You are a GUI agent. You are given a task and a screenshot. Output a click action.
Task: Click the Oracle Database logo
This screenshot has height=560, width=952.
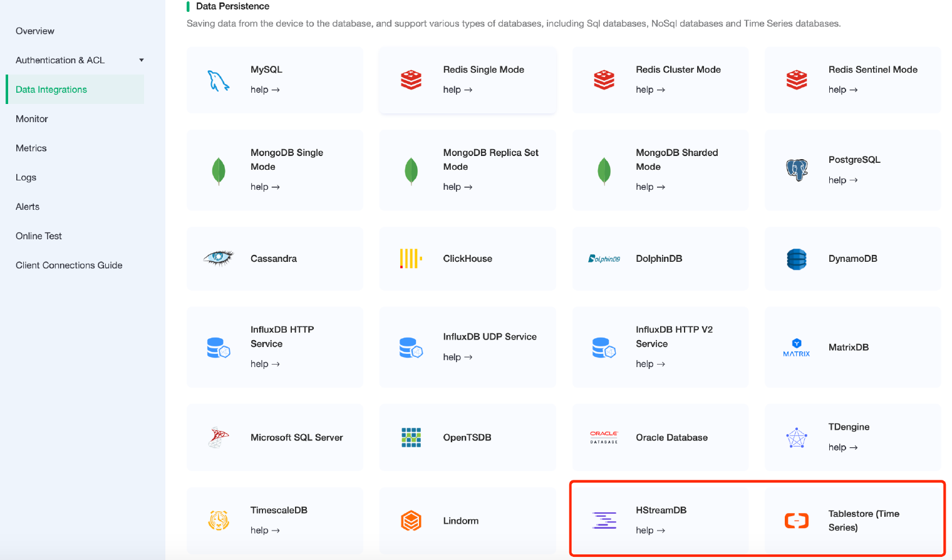pyautogui.click(x=604, y=437)
